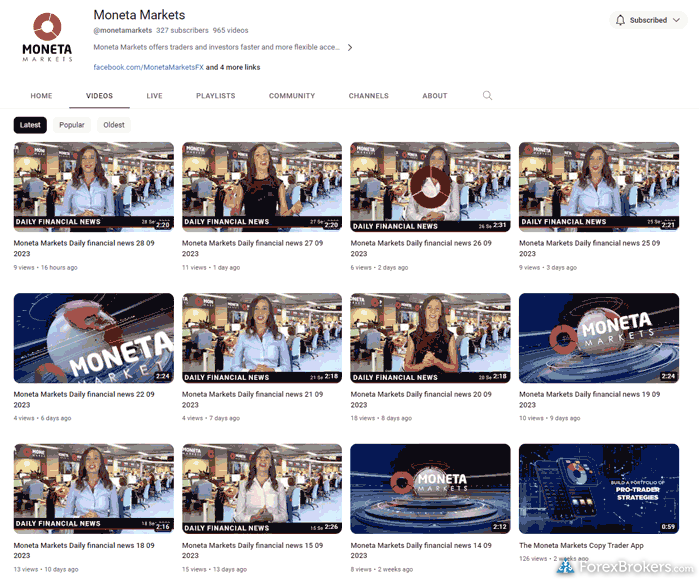
Task: Open thumbnail of Daily financial news 14 09 video
Action: 431,489
